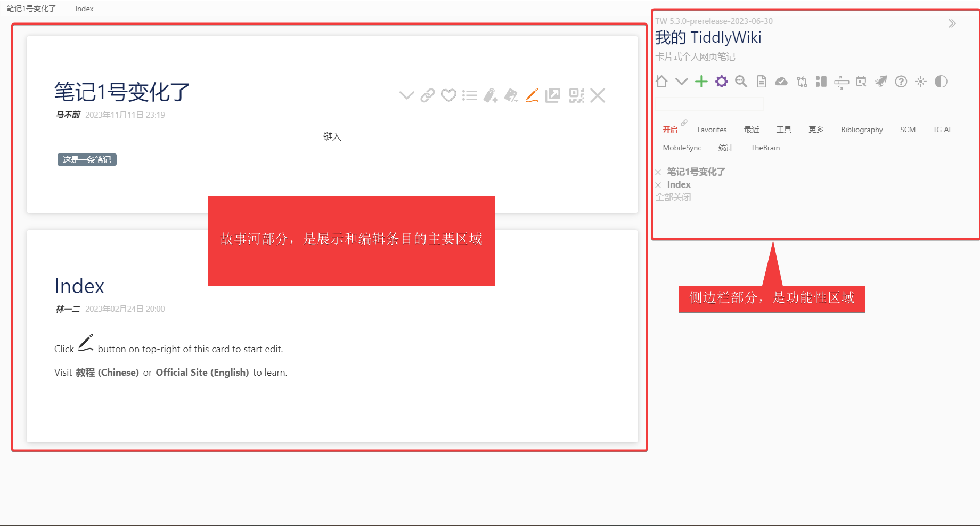Image resolution: width=980 pixels, height=526 pixels.
Task: Show QR code for 笔记1号变化了 tiddler
Action: click(577, 95)
